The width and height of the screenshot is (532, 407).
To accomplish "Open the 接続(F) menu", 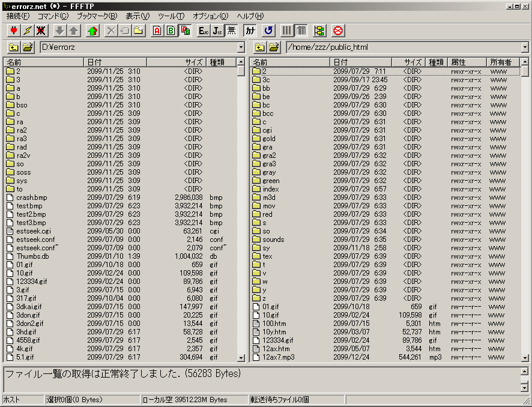I will (18, 16).
